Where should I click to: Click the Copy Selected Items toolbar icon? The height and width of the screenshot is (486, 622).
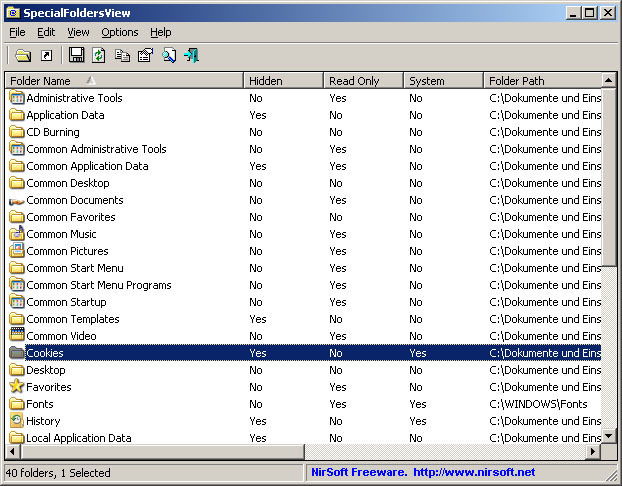point(122,56)
